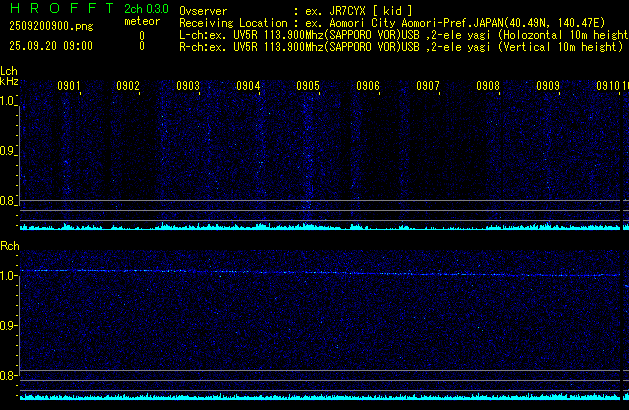
Task: Select the 0903 time marker
Action: click(188, 87)
